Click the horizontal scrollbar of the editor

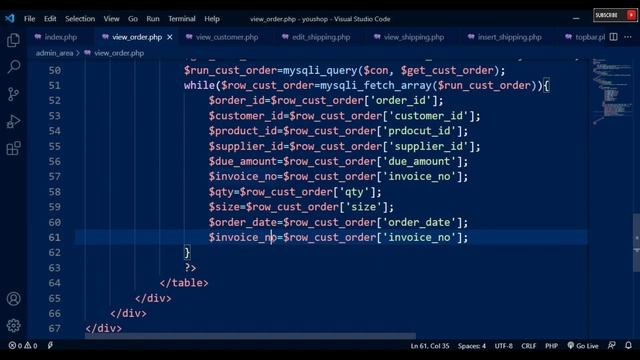coord(250,336)
